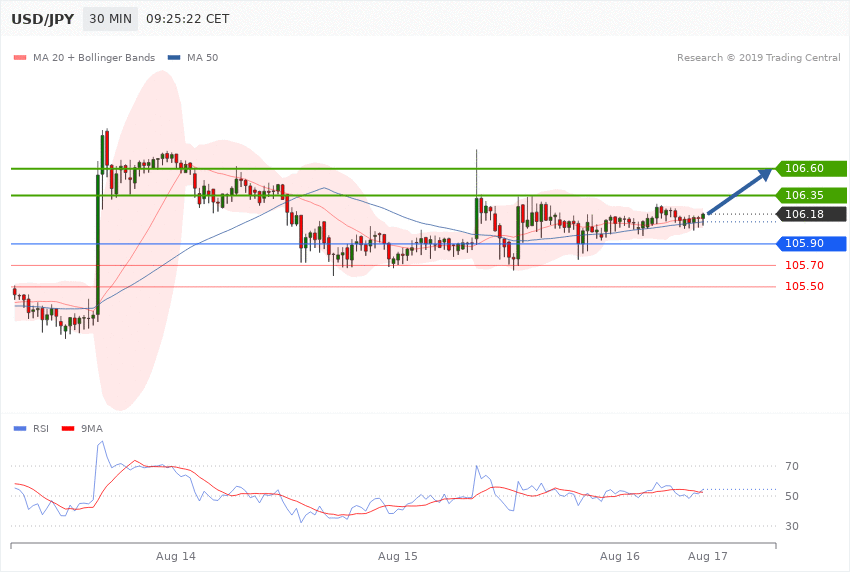The height and width of the screenshot is (576, 850).
Task: Select the 105.90 pivot price tag
Action: [811, 243]
